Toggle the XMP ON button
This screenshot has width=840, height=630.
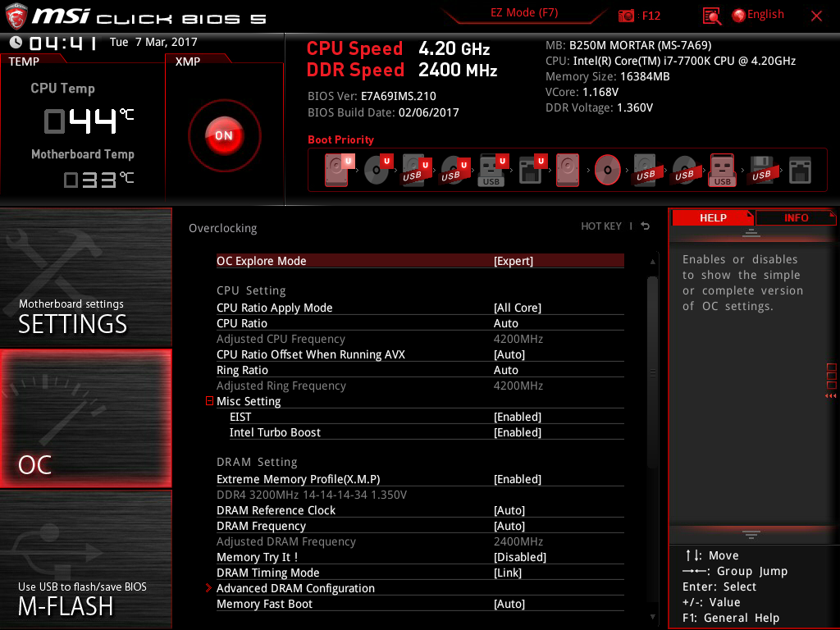tap(224, 135)
